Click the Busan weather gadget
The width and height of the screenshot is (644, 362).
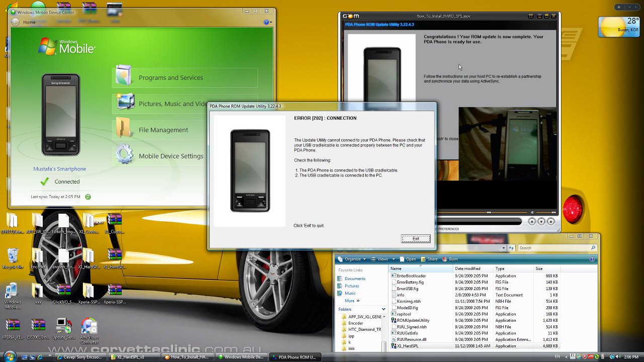[619, 27]
